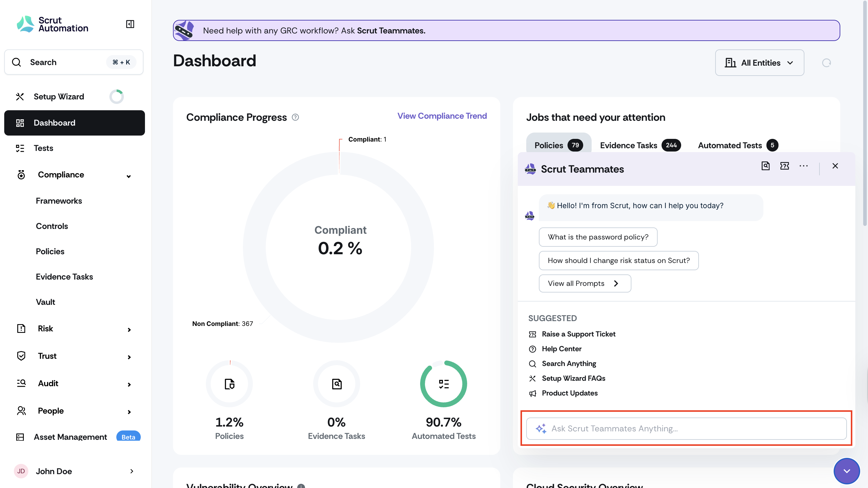
Task: Open Vault under Compliance
Action: (x=46, y=302)
